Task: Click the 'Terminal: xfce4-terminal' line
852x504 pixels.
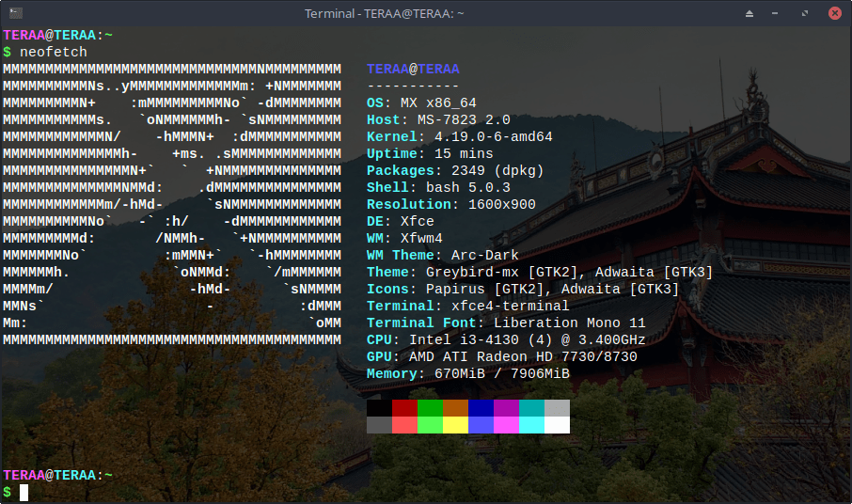Action: point(467,306)
